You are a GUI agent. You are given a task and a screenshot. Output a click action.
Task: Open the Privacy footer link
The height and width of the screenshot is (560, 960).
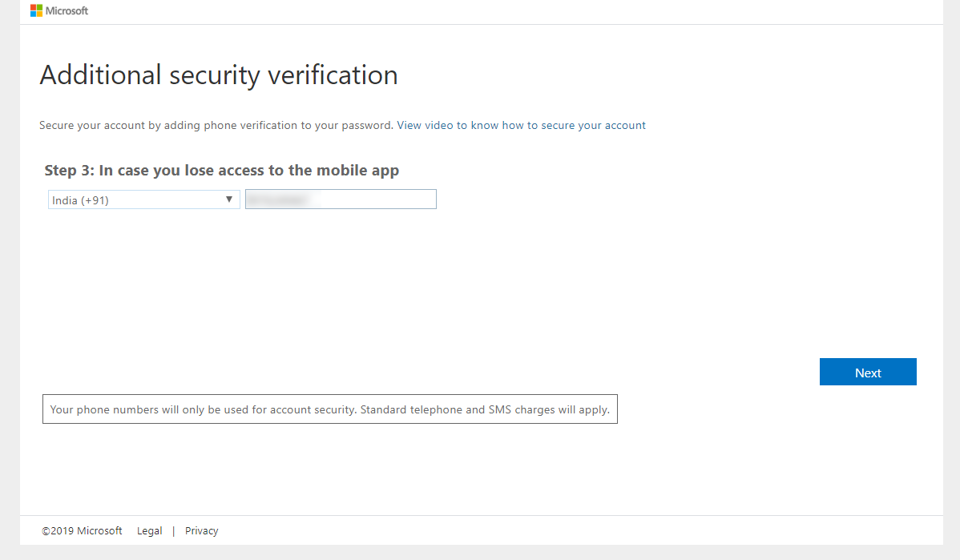[201, 530]
